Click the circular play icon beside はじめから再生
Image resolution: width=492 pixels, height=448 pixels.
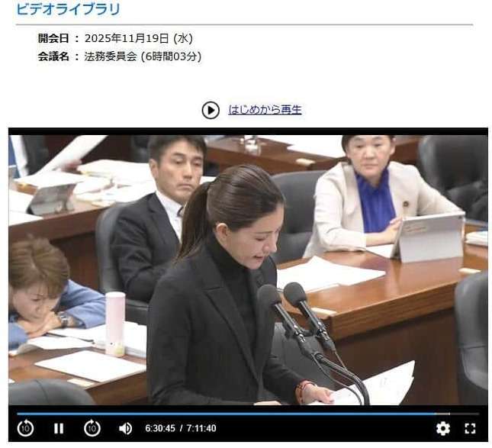(211, 110)
